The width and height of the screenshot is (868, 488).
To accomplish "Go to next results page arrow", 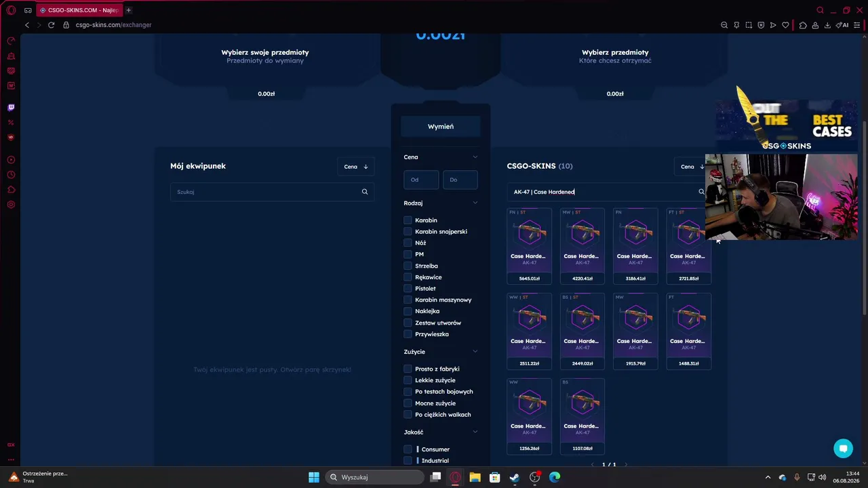I will 625,465.
